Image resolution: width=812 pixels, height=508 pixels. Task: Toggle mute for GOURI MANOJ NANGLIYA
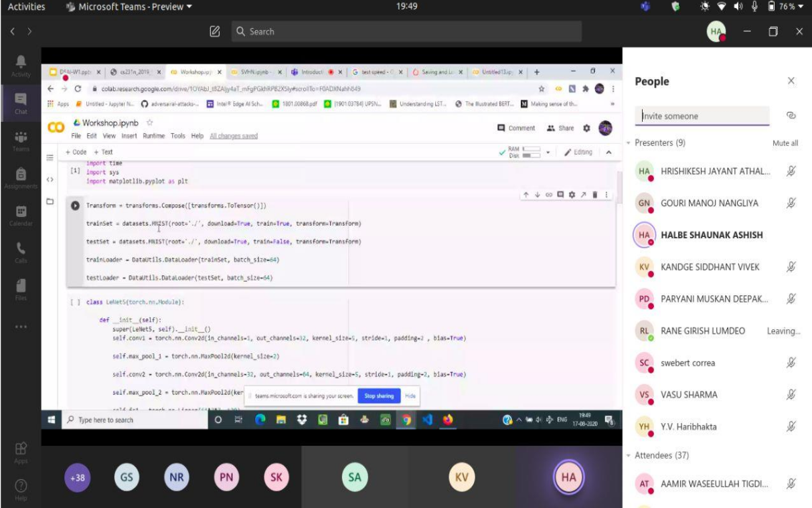[791, 203]
